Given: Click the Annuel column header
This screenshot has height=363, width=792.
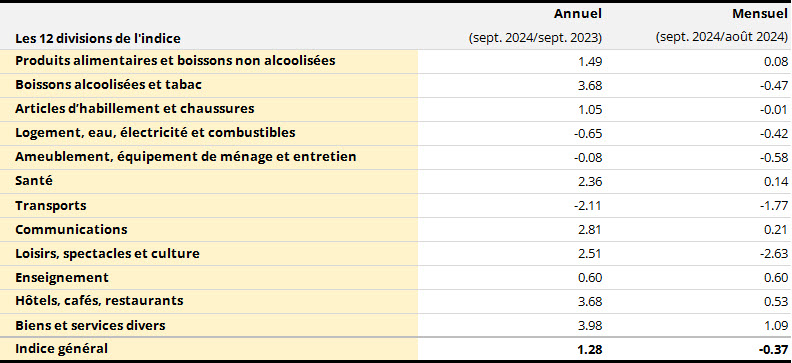Looking at the screenshot, I should coord(577,14).
